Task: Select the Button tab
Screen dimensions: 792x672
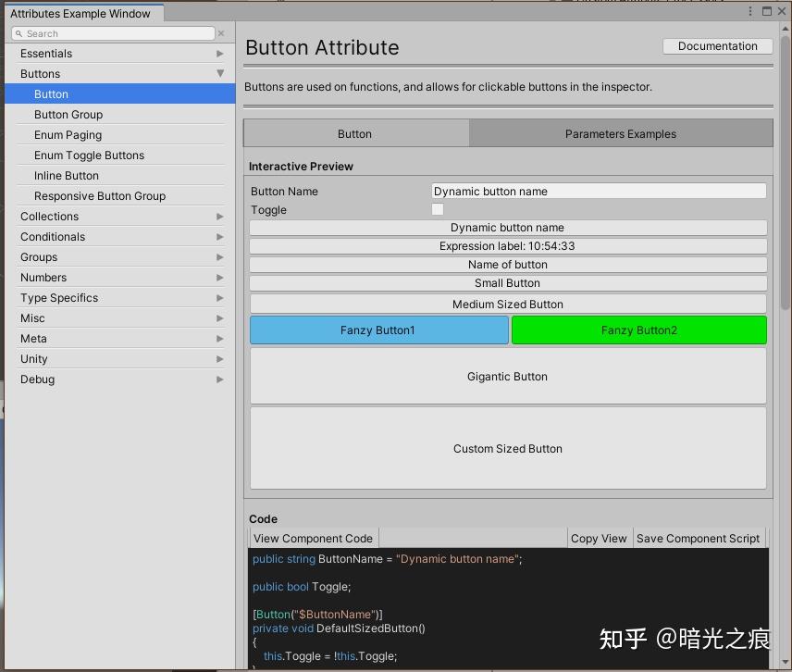Action: pos(354,133)
